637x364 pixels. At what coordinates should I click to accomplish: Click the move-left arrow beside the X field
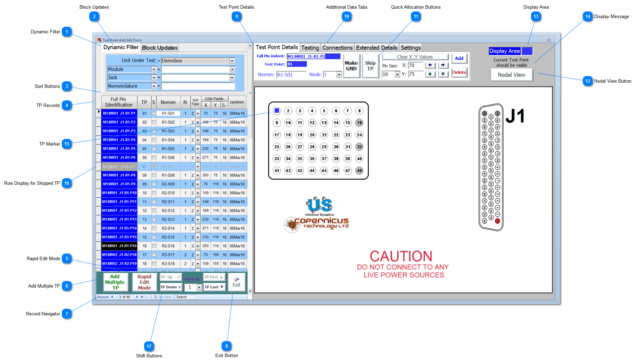(x=430, y=65)
